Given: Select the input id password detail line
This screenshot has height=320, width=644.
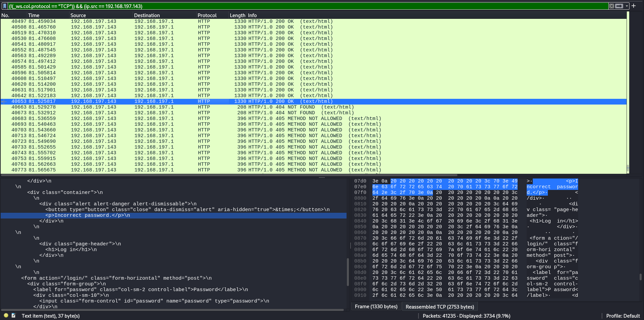Looking at the screenshot, I should [173, 301].
